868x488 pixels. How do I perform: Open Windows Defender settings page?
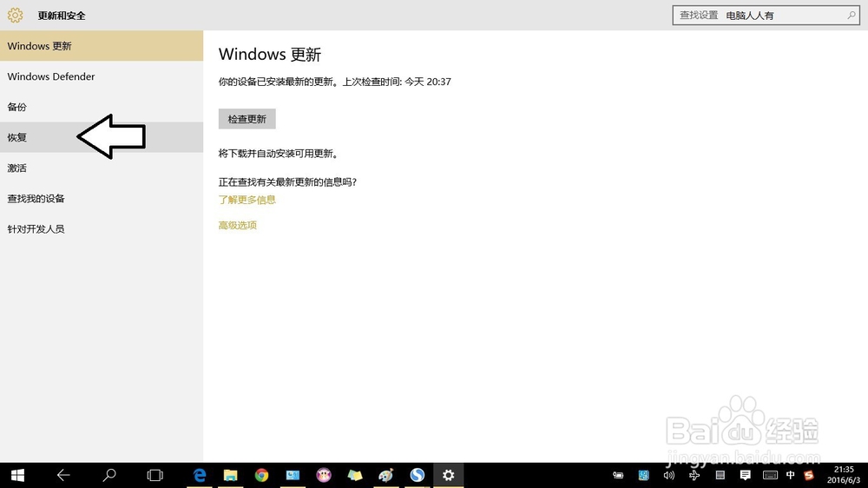[102, 76]
